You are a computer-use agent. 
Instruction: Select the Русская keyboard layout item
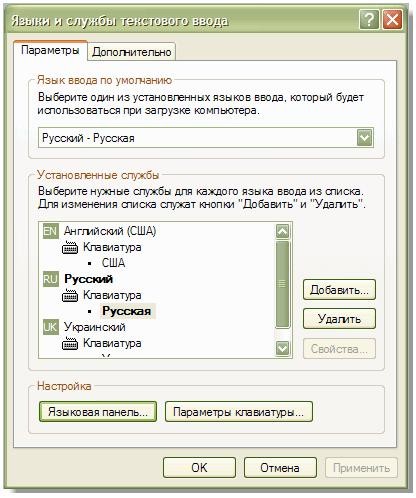pos(127,311)
